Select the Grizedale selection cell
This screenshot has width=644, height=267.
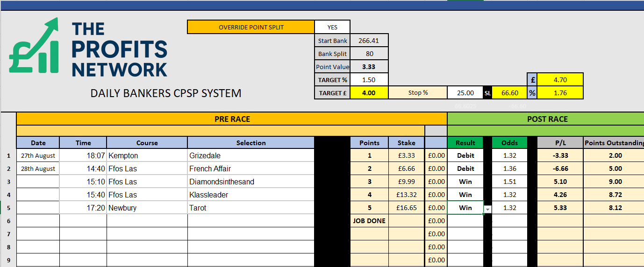coord(250,155)
